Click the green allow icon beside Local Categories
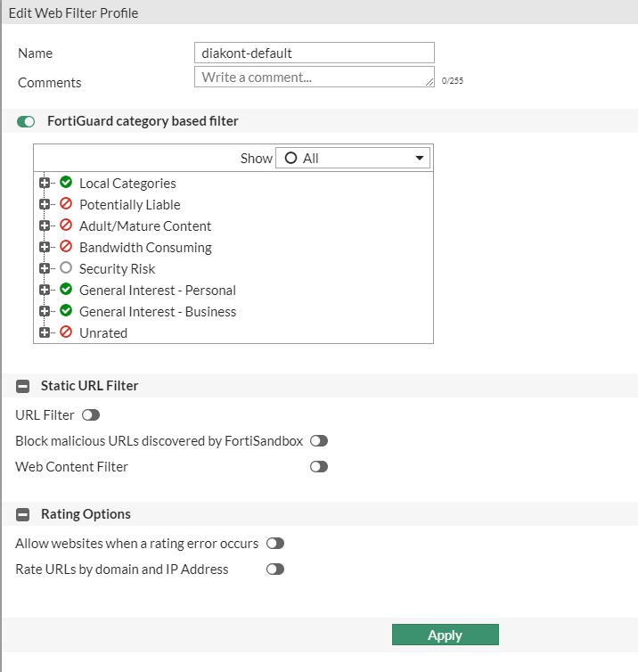 pos(66,183)
